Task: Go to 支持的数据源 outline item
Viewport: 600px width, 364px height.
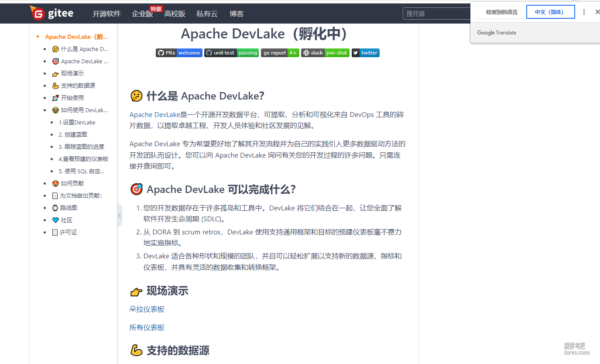Action: coord(74,86)
